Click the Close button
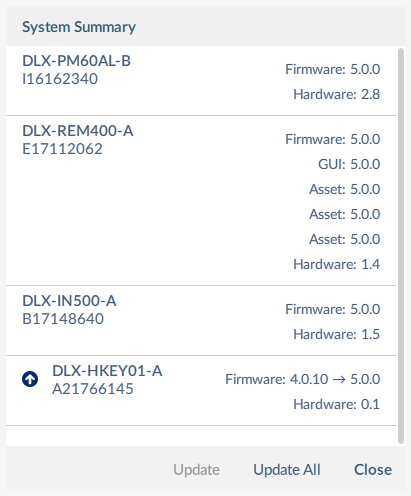The width and height of the screenshot is (411, 496). click(x=373, y=470)
